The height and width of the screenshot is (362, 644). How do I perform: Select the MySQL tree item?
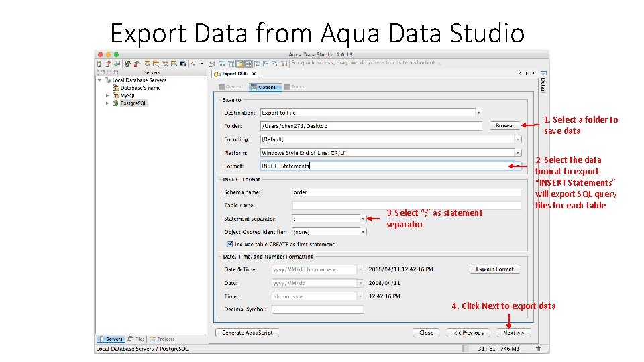(127, 95)
